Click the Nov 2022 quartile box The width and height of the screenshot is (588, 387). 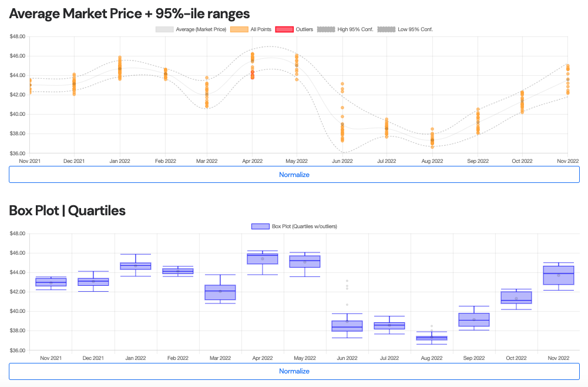pos(559,275)
